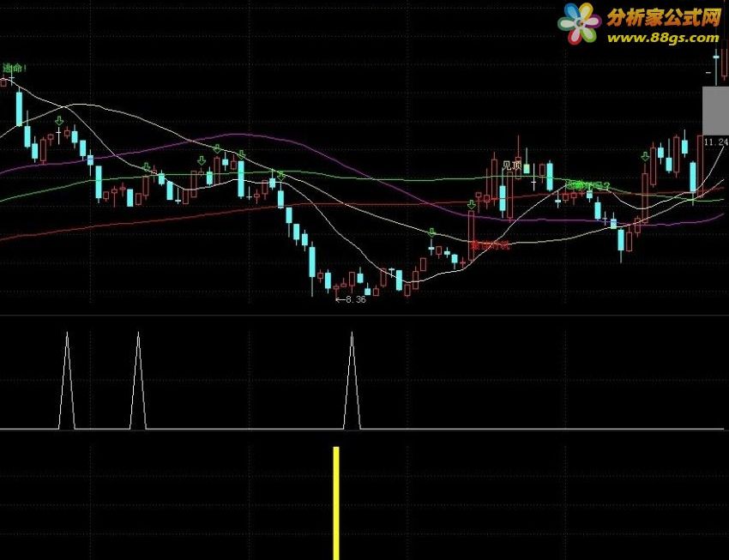The height and width of the screenshot is (560, 729).
Task: Select the yellow signal bar in bottom panel
Action: [336, 503]
